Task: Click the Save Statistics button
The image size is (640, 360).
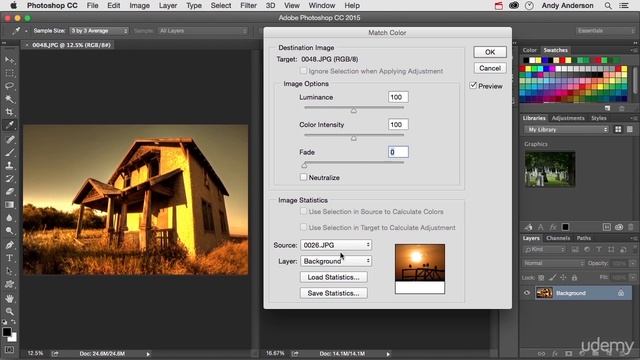Action: coord(333,293)
